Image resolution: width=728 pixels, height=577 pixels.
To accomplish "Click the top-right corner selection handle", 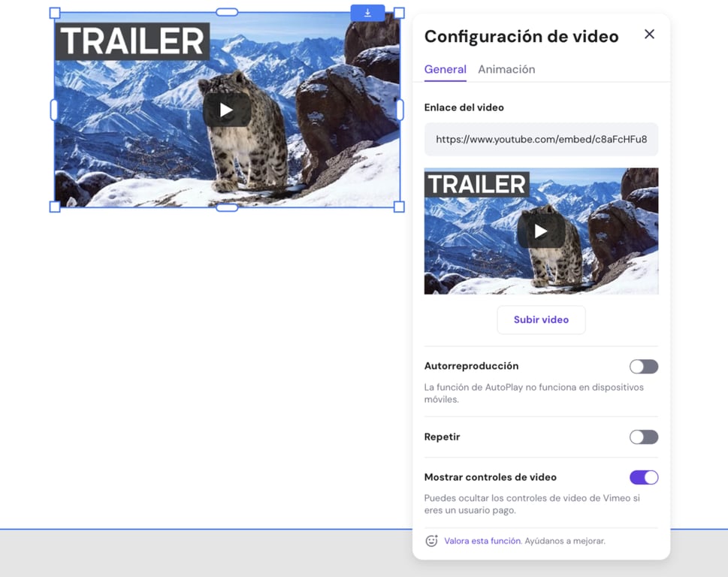I will coord(398,12).
